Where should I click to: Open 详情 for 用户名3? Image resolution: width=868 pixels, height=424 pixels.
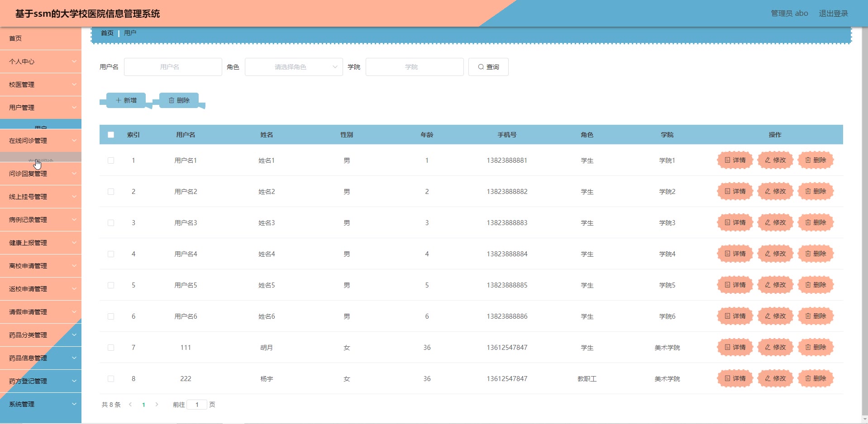735,222
